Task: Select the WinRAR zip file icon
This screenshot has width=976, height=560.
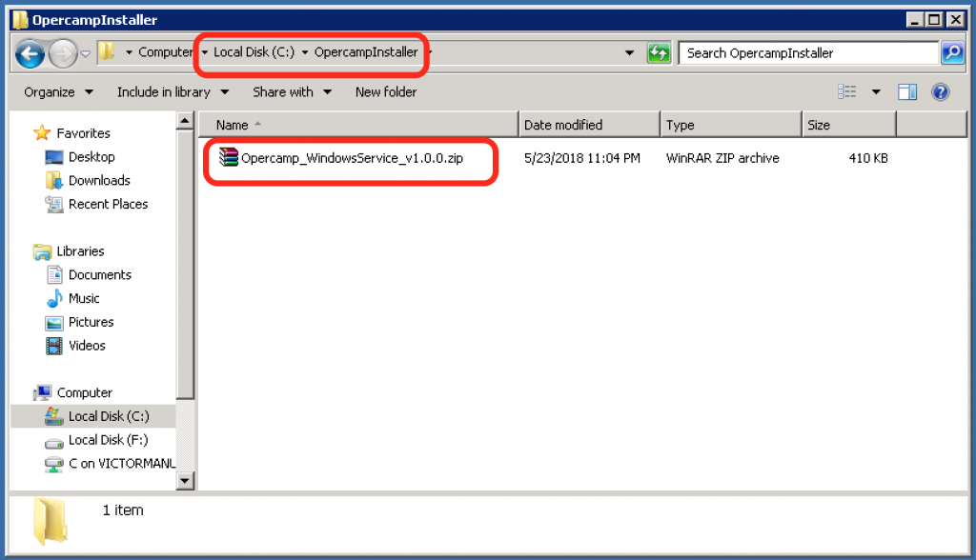Action: 228,158
